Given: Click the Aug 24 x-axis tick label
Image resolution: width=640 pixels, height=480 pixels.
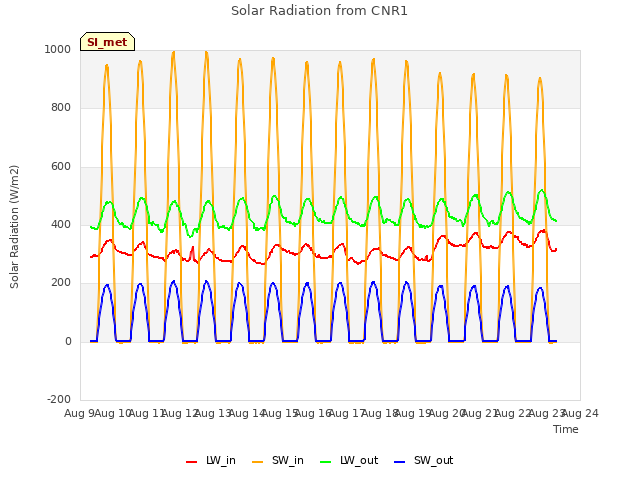Looking at the screenshot, I should click(x=580, y=413).
